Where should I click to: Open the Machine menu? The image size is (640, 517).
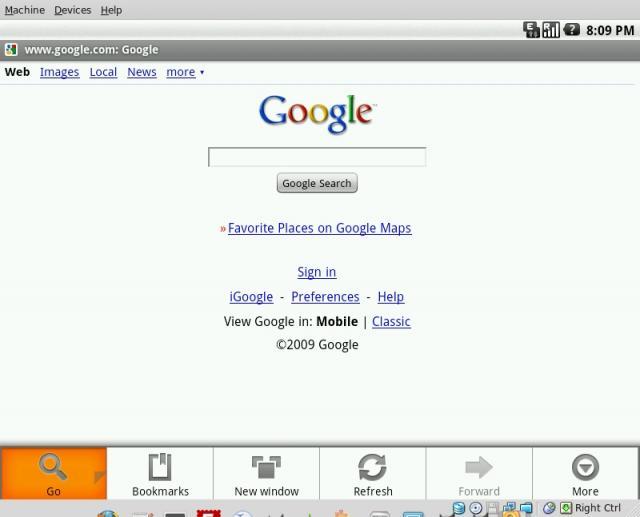coord(25,10)
